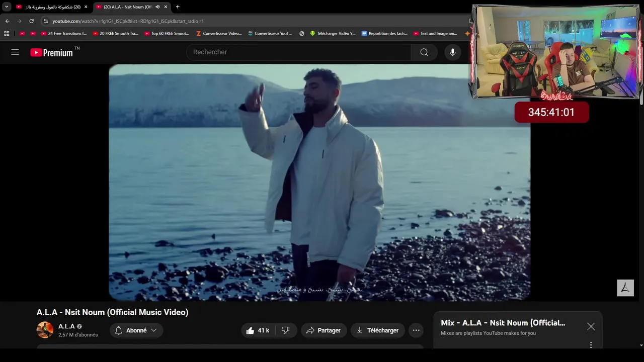This screenshot has width=644, height=362.
Task: Open a new browser tab
Action: [x=178, y=7]
